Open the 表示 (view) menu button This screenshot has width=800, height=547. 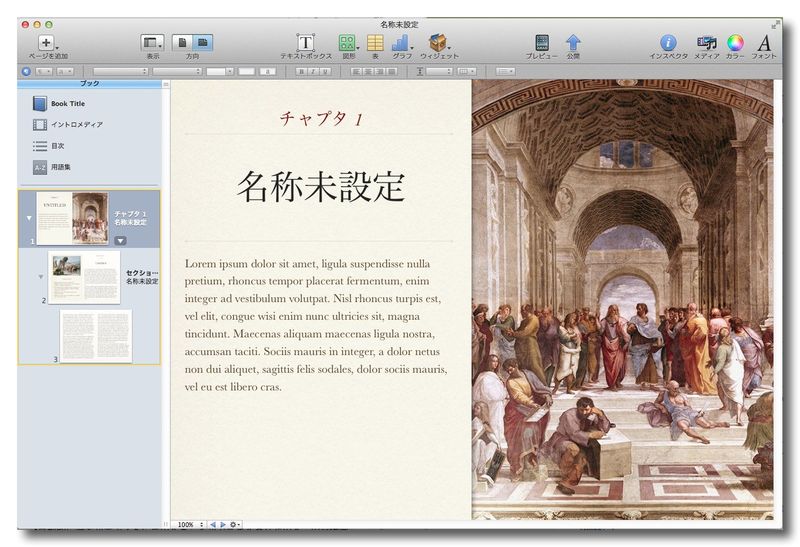152,43
